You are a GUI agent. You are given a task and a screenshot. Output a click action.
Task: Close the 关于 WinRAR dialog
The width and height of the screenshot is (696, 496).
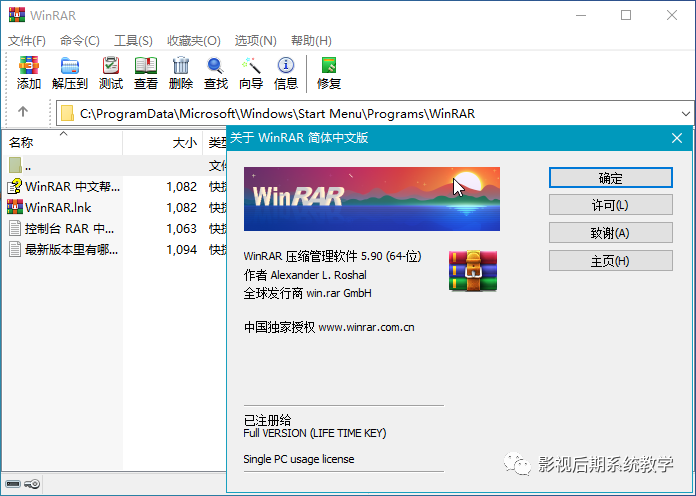677,138
